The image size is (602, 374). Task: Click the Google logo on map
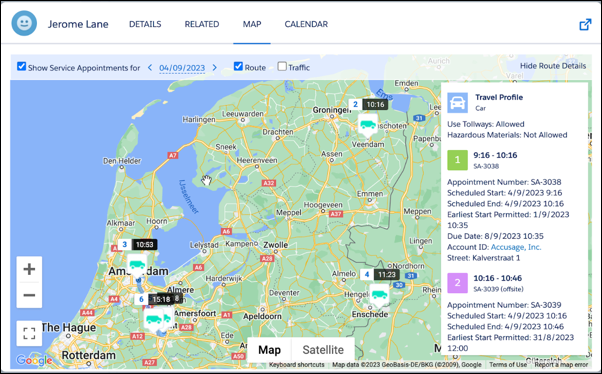(x=34, y=360)
